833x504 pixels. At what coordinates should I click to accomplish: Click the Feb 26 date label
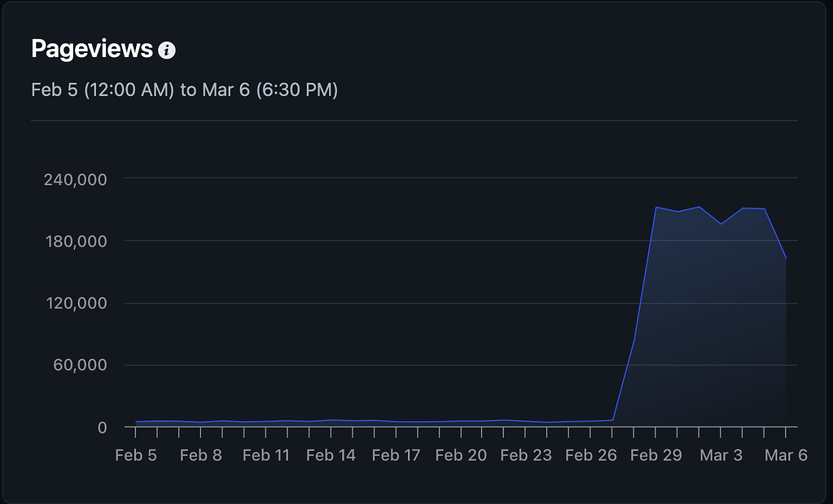(591, 455)
